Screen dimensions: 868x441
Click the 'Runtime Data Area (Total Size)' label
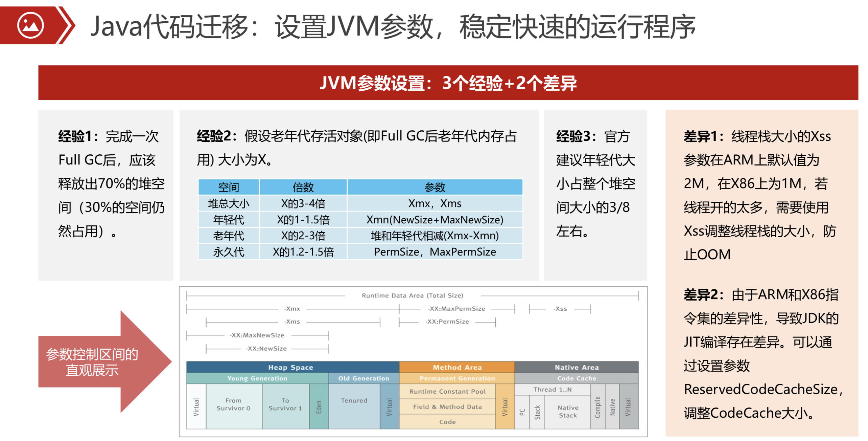413,295
